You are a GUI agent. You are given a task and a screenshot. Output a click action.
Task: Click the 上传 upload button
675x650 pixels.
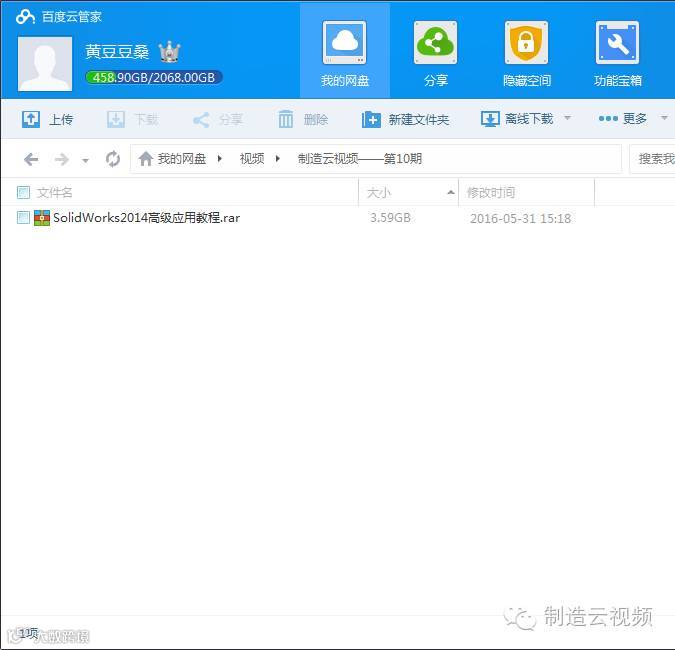coord(48,119)
